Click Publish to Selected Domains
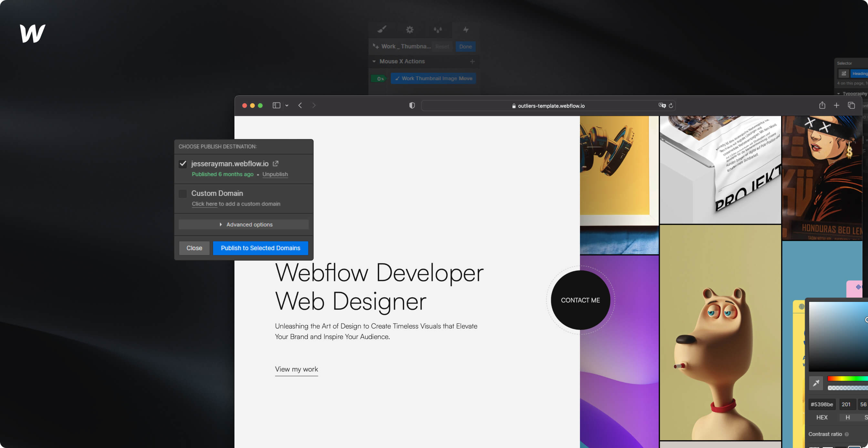868x448 pixels. tap(260, 248)
